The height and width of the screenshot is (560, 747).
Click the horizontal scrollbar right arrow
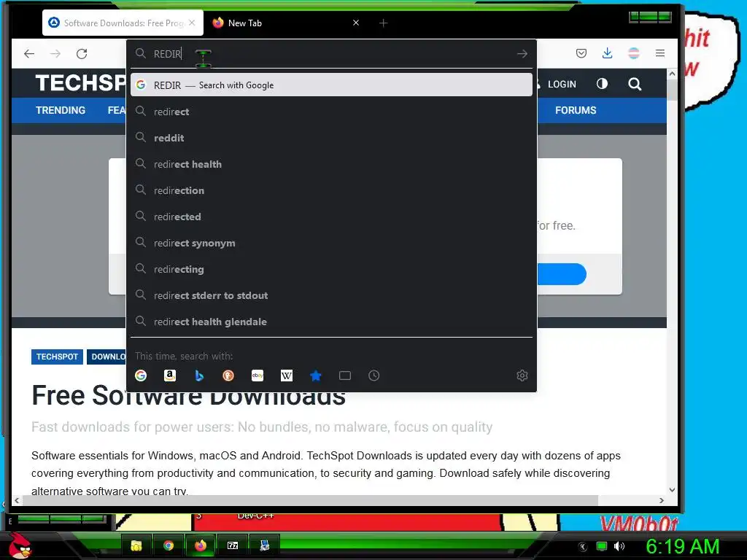(x=661, y=500)
